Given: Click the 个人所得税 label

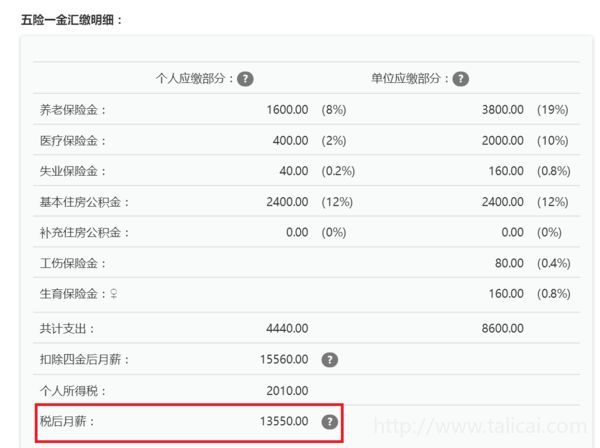Looking at the screenshot, I should pos(73,391).
